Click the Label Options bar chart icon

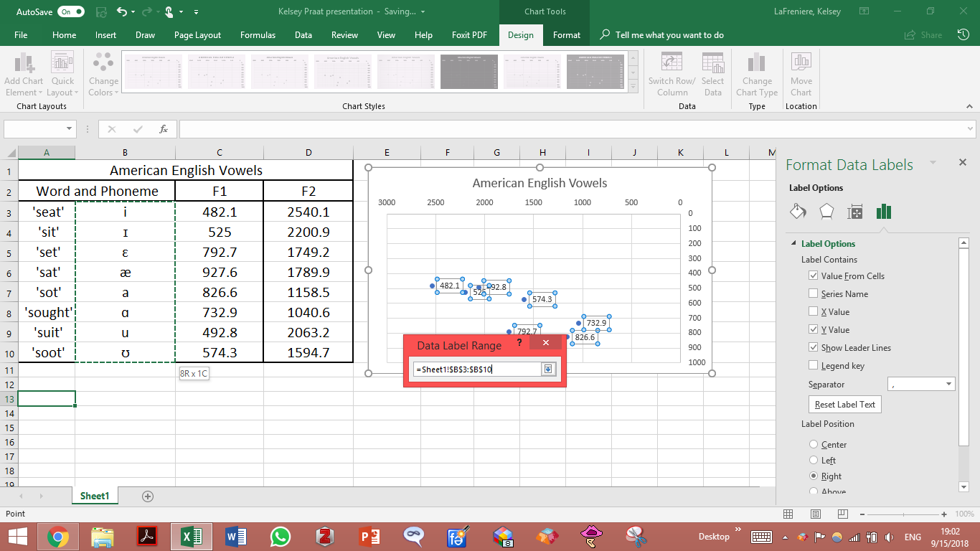[883, 212]
